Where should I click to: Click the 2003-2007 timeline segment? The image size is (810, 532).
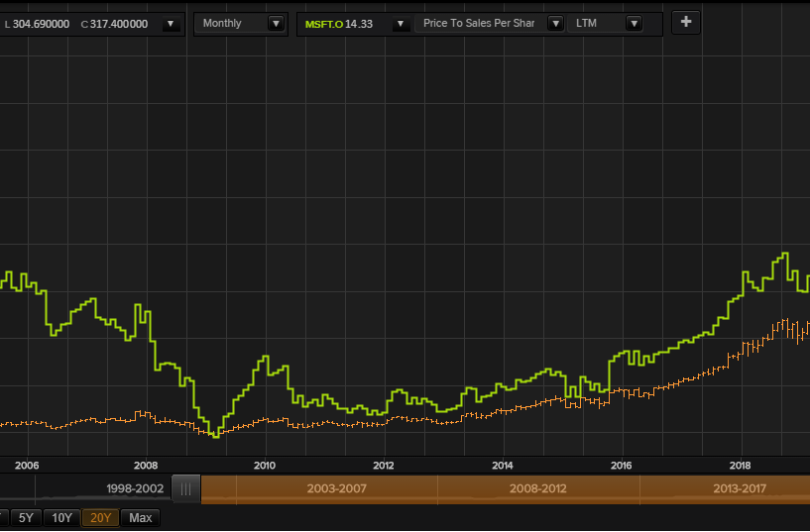pos(337,488)
